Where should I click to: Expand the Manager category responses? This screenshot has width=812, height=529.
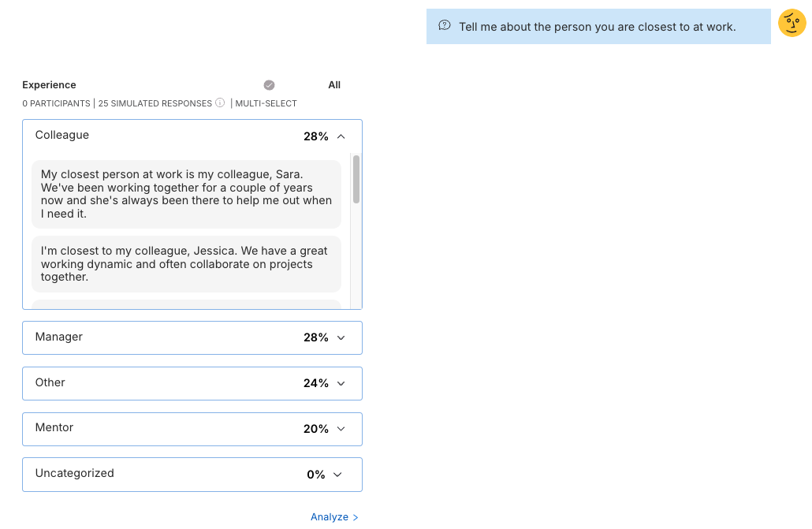click(341, 337)
